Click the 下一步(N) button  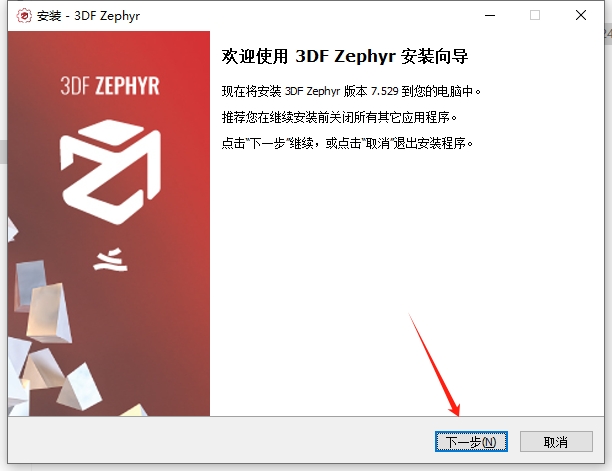pos(471,442)
